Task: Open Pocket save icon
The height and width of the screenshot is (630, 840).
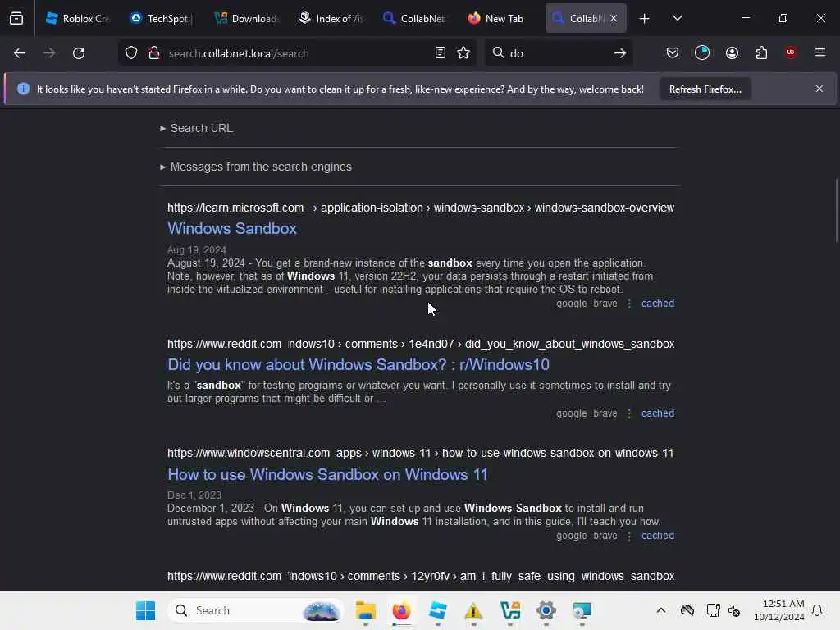Action: point(673,53)
